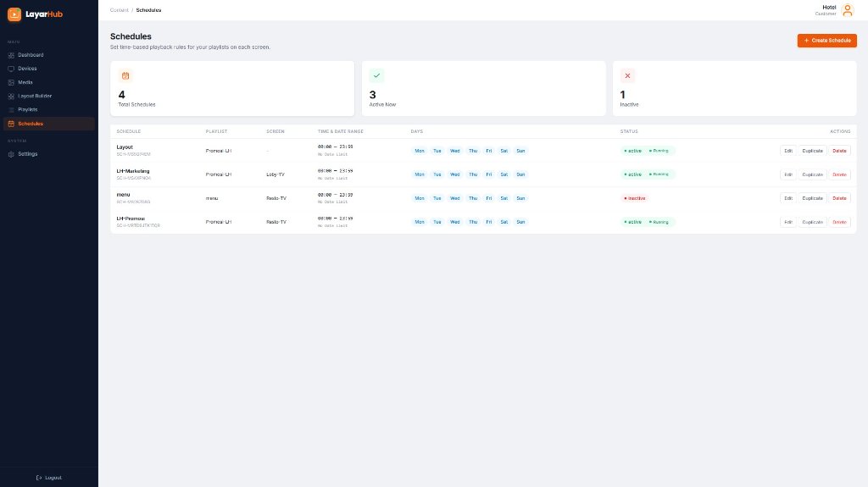Click the Thu chip in LH-Marketing row
Viewport: 868px width, 487px height.
tap(473, 174)
